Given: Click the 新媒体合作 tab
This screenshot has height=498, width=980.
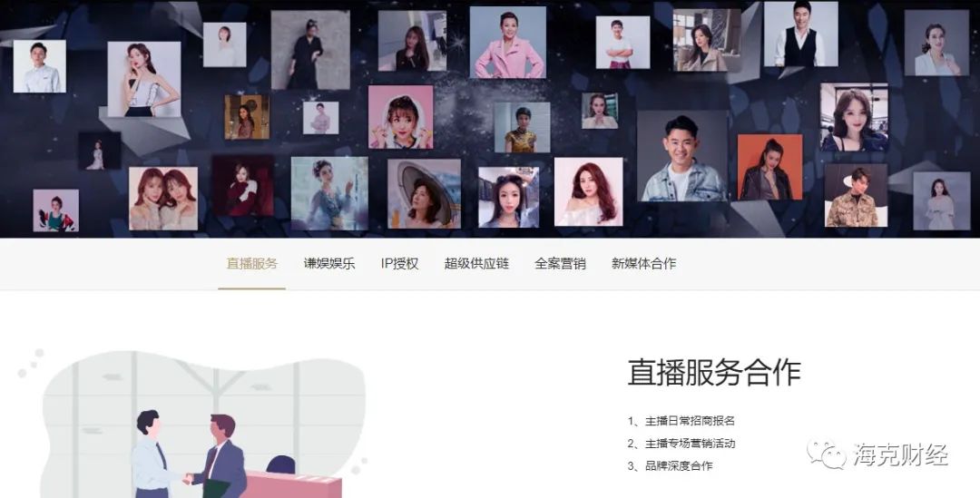Looking at the screenshot, I should click(x=643, y=264).
